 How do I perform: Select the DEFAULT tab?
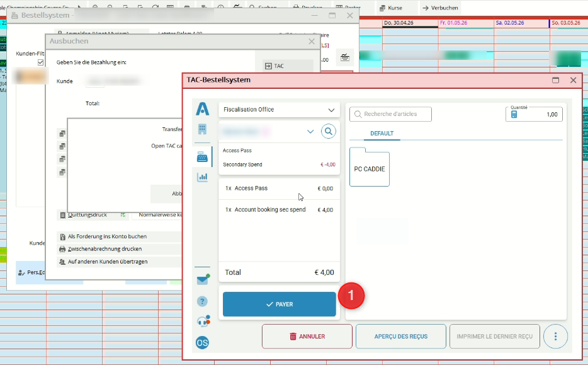point(382,134)
